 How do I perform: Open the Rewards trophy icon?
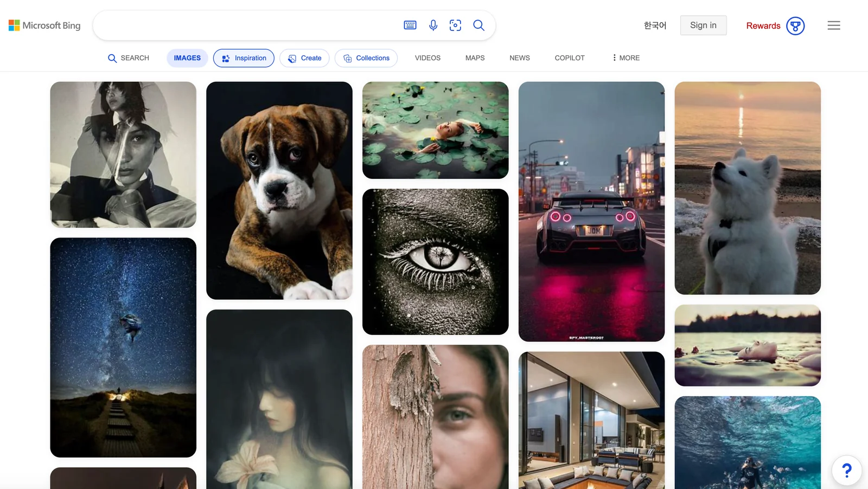(x=795, y=26)
